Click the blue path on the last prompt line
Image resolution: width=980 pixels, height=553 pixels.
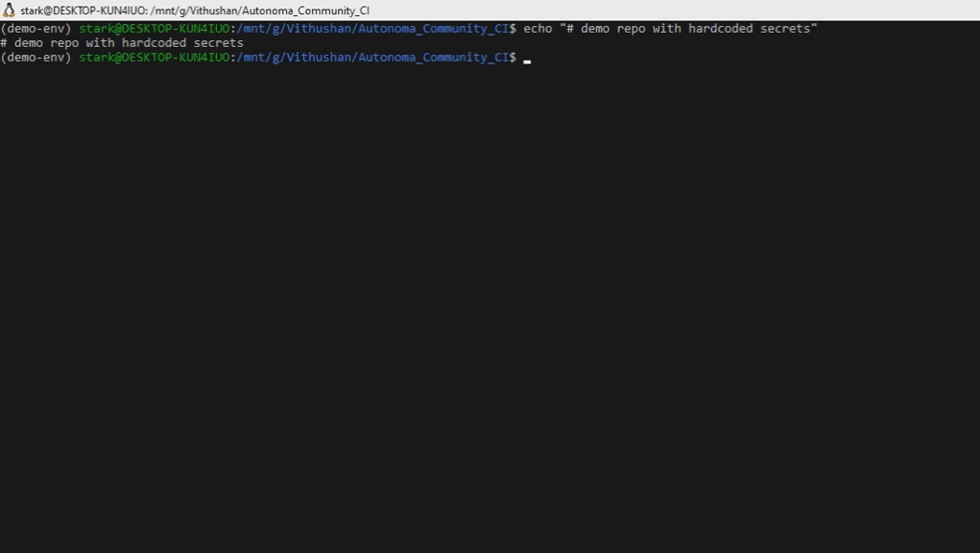click(372, 57)
